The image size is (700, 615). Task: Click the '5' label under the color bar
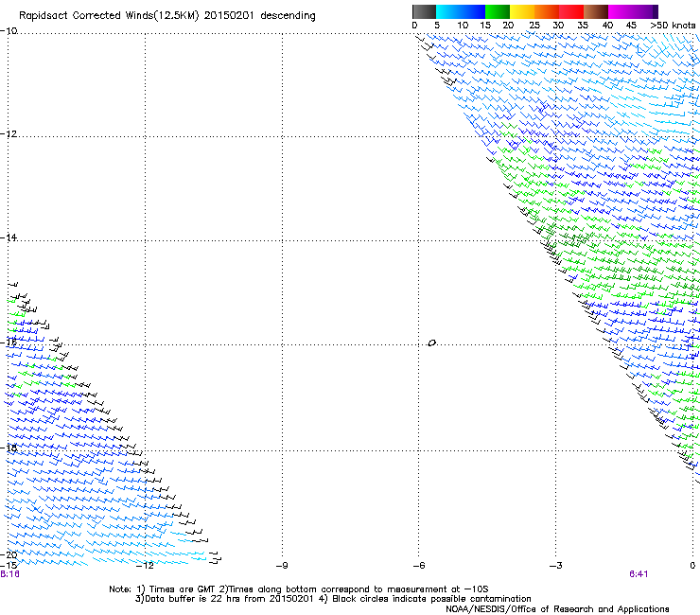pos(437,26)
